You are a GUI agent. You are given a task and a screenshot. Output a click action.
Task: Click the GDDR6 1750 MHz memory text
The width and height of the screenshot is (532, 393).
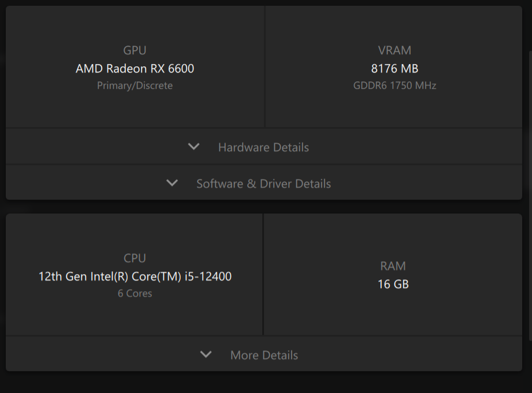click(395, 85)
